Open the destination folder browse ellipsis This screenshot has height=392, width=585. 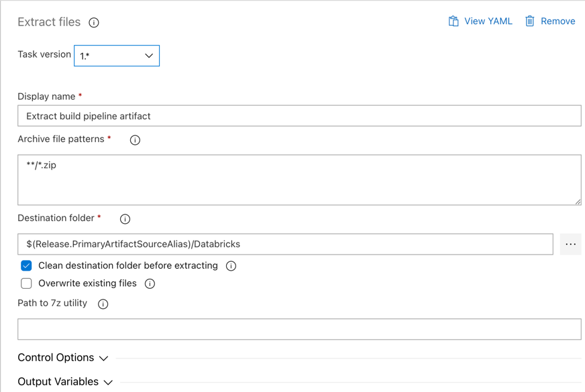570,244
